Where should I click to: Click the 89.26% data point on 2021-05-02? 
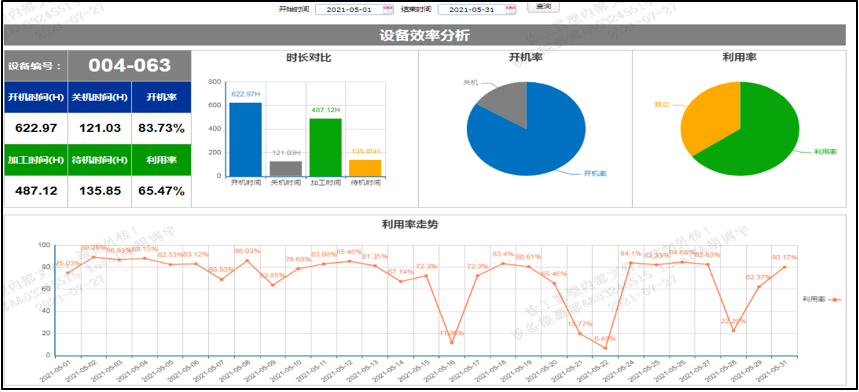click(x=94, y=257)
